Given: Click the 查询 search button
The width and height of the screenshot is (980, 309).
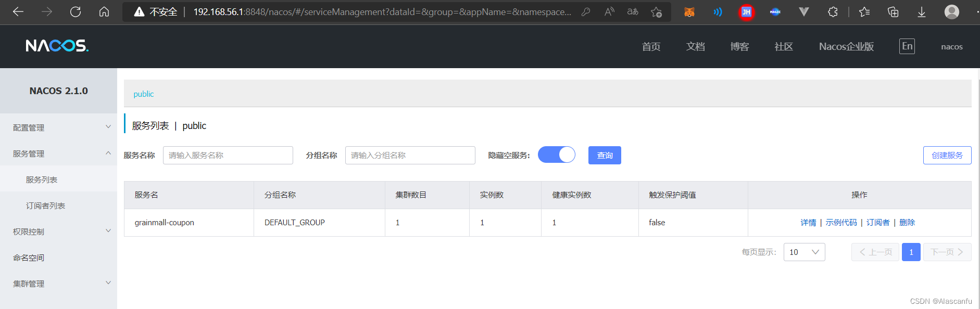Looking at the screenshot, I should [x=605, y=155].
